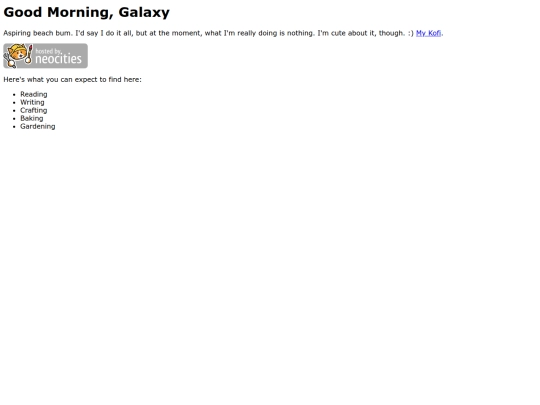
Task: Click the paintbrush held by the cat mascot
Action: click(x=29, y=54)
